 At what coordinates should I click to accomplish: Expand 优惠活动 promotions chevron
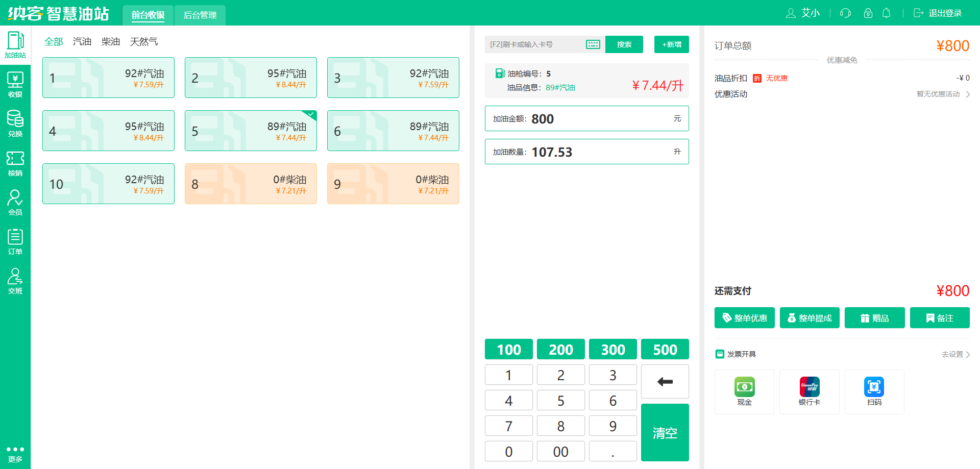point(968,94)
